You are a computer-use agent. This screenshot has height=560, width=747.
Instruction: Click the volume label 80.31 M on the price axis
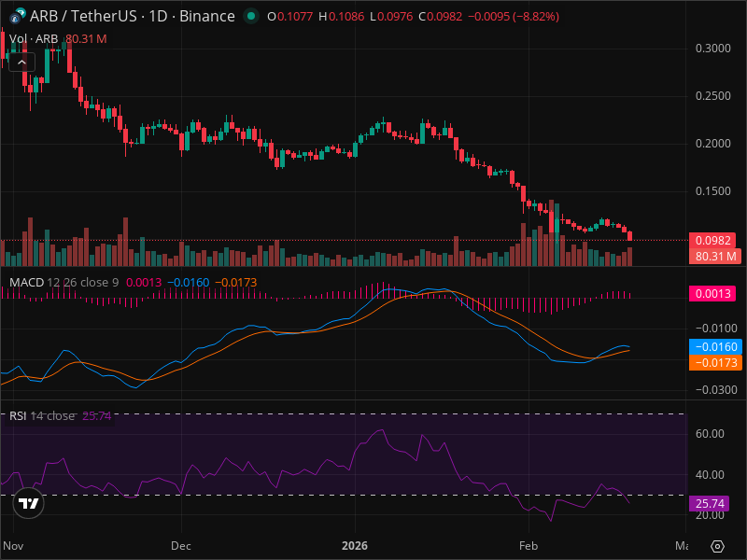715,256
